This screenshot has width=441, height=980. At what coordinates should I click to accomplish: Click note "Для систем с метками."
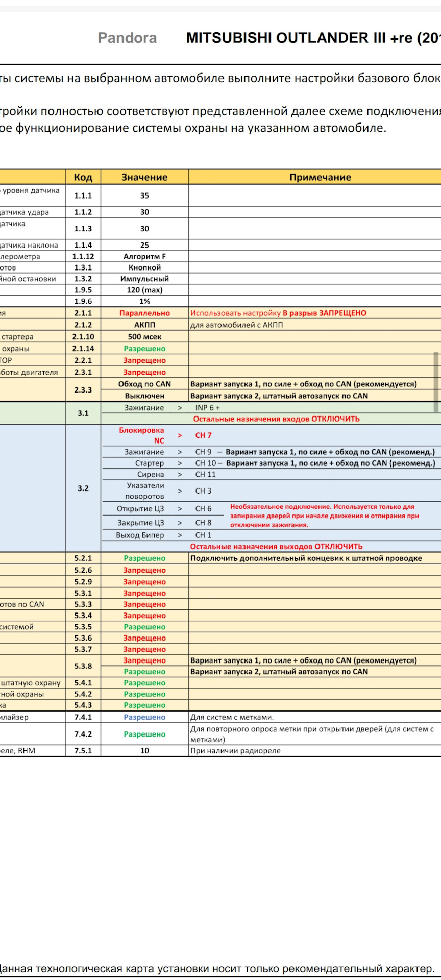coord(232,717)
